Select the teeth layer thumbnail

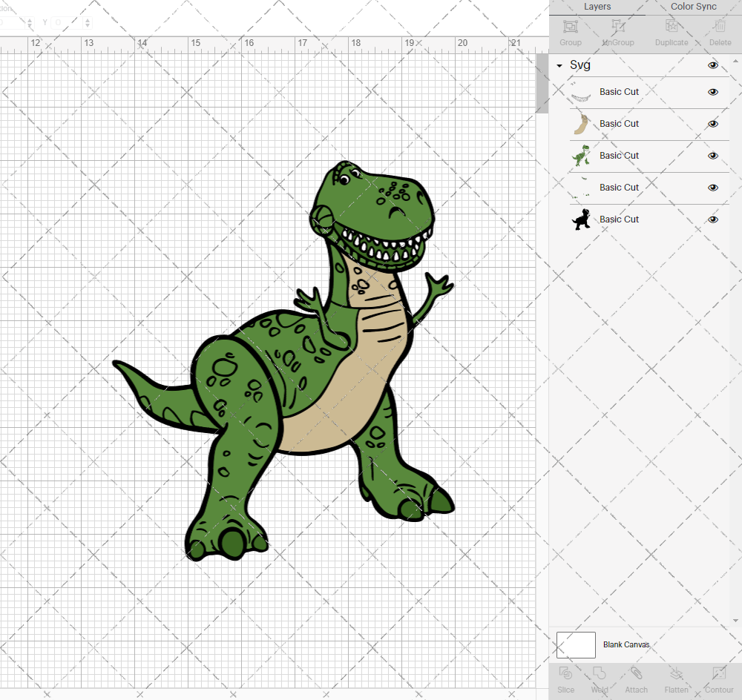tap(581, 92)
